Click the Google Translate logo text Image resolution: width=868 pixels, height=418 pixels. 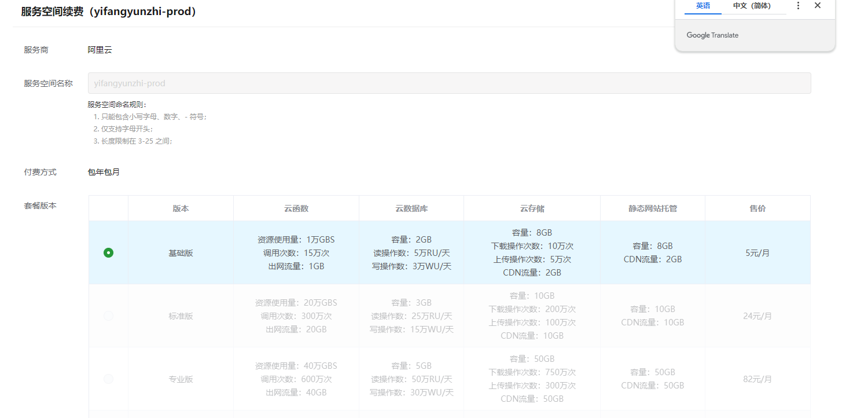[x=712, y=35]
